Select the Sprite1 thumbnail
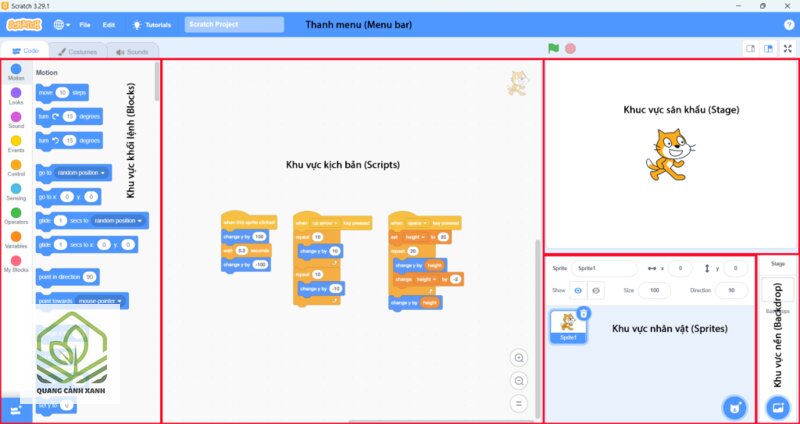This screenshot has height=424, width=800. pos(568,327)
